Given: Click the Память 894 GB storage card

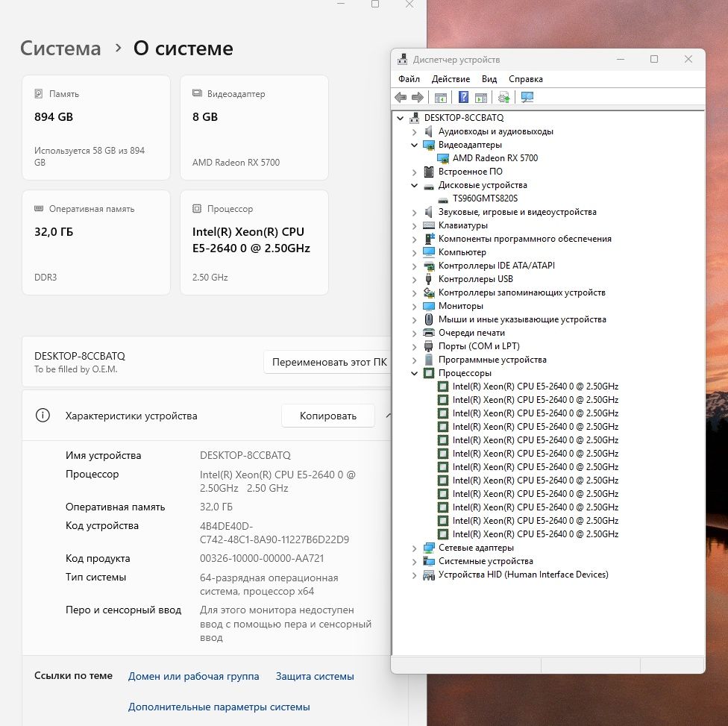Looking at the screenshot, I should 96,128.
